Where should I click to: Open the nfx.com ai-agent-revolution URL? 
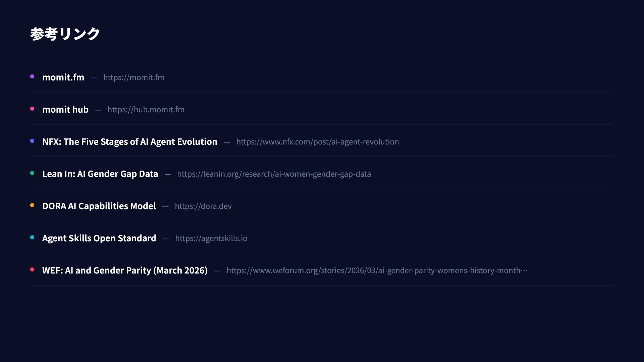317,142
